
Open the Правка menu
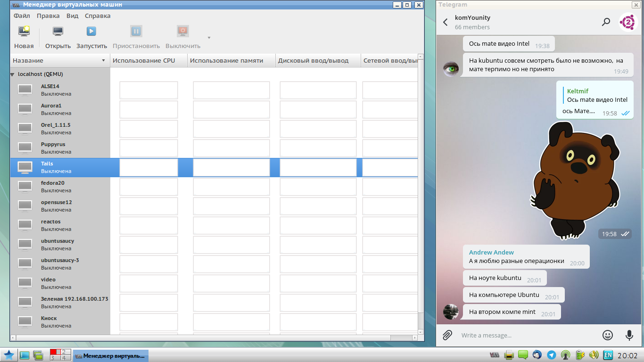pos(48,16)
